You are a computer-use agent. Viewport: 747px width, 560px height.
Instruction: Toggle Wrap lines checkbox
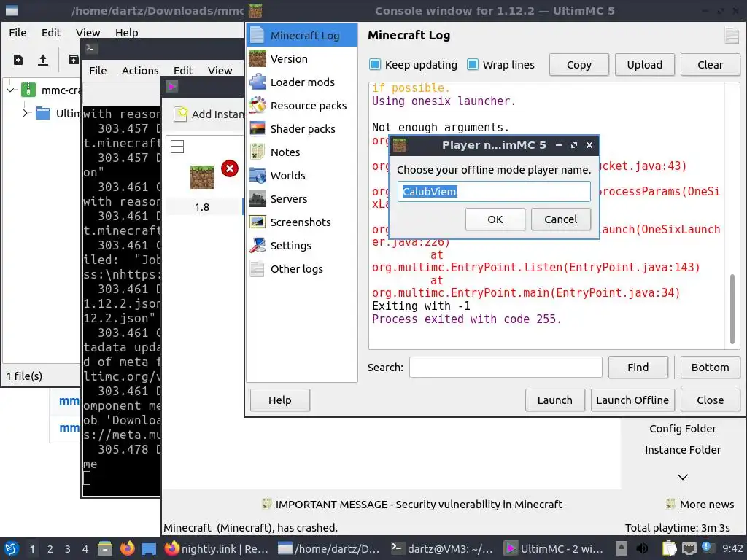click(473, 64)
